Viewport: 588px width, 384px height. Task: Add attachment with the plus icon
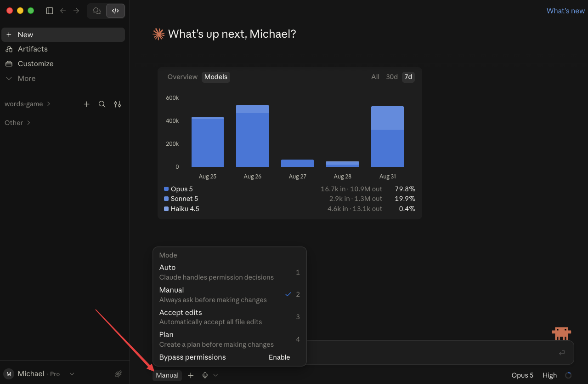(191, 375)
